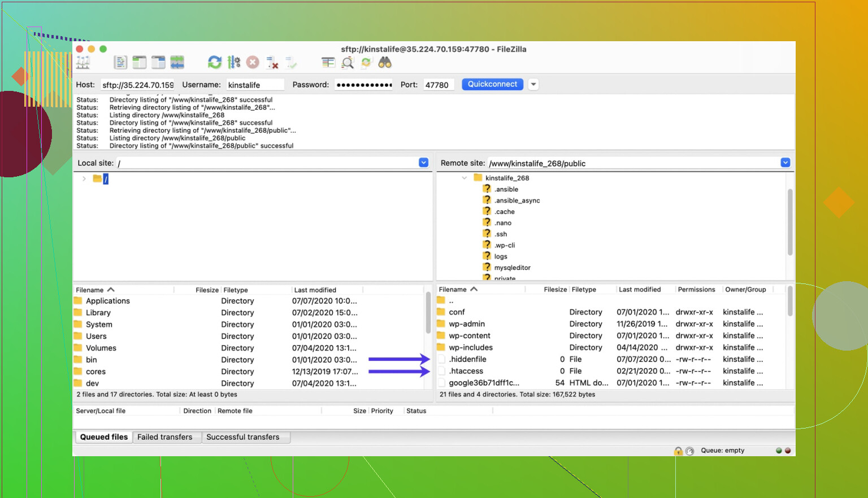Toggle synchronized browsing icon
Screen dimensions: 868x498
pyautogui.click(x=366, y=62)
